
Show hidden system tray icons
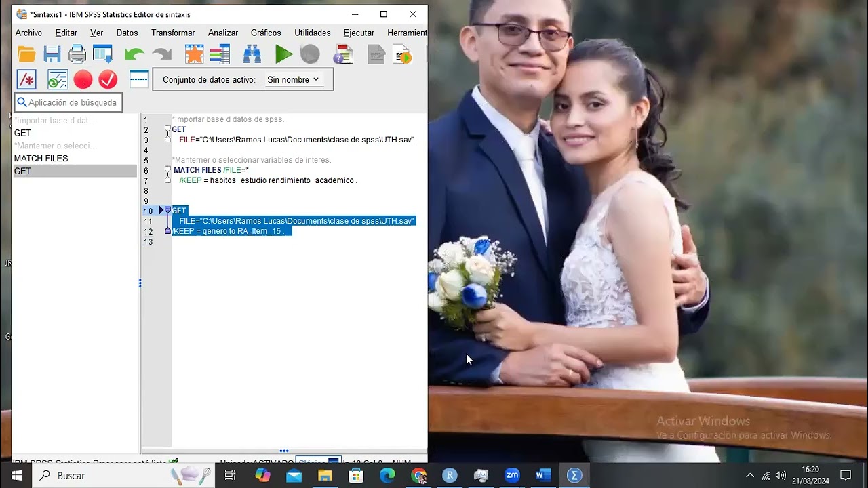[750, 476]
